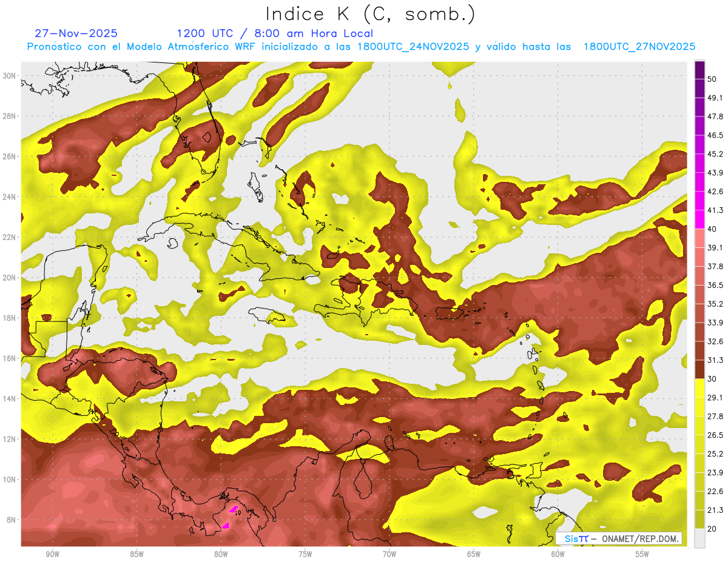Click the 60W longitude label
Image resolution: width=728 pixels, height=562 pixels.
(558, 554)
